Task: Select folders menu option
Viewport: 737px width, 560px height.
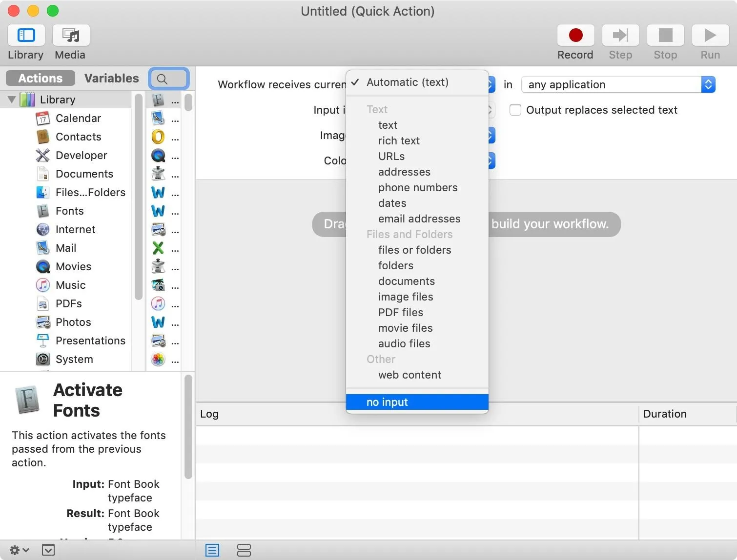Action: click(x=417, y=265)
